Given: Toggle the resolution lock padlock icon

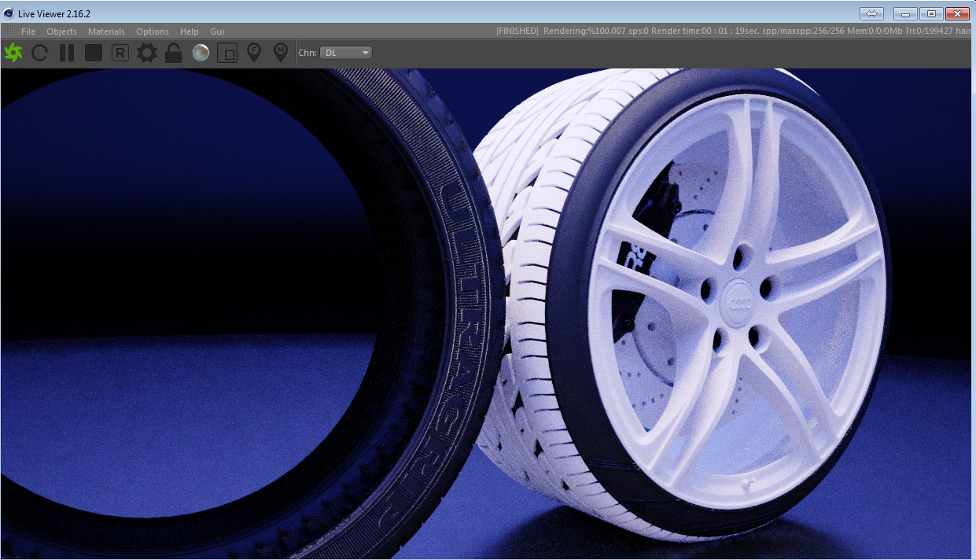Looking at the screenshot, I should [174, 53].
